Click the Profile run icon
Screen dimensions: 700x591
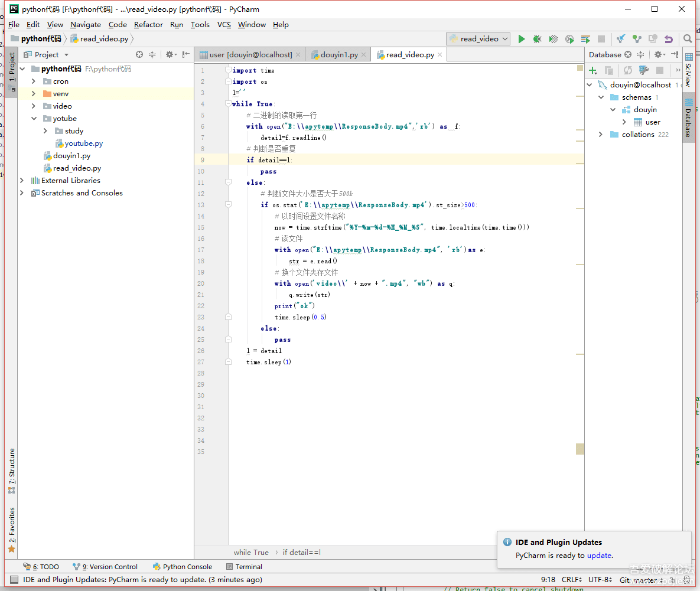[x=569, y=39]
